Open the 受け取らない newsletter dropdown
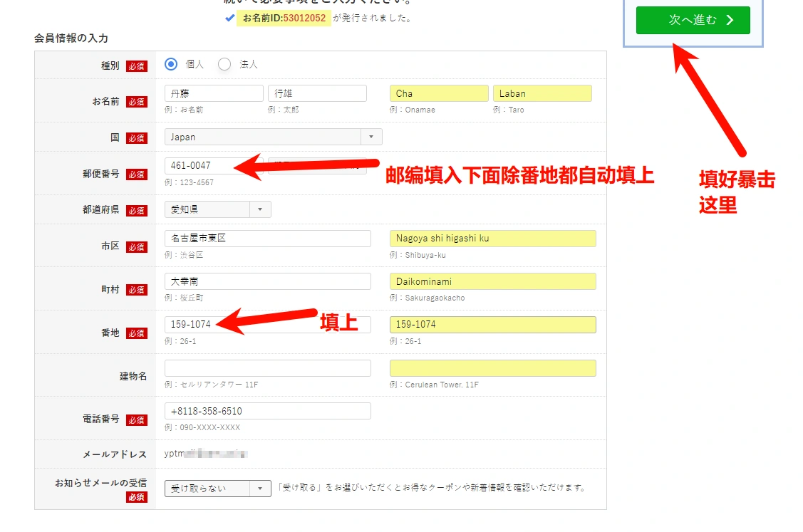Viewport: 803px width, 532px height. [217, 489]
